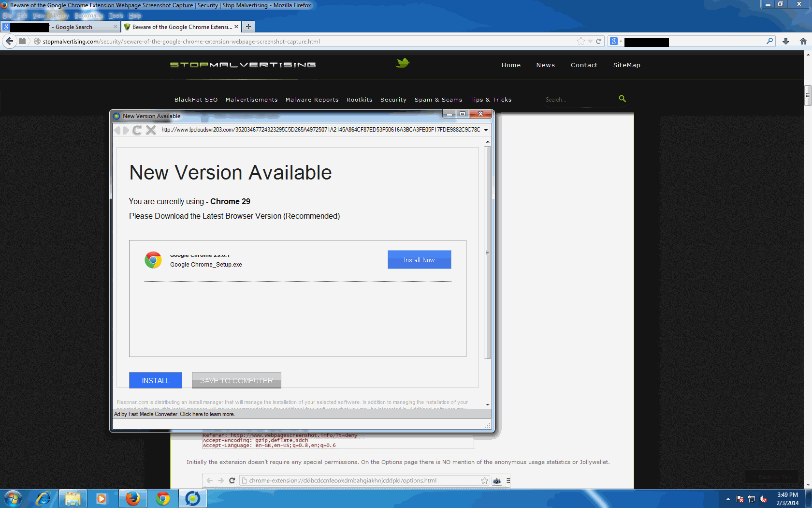The image size is (812, 508).
Task: Click the popup URL address field
Action: [321, 130]
